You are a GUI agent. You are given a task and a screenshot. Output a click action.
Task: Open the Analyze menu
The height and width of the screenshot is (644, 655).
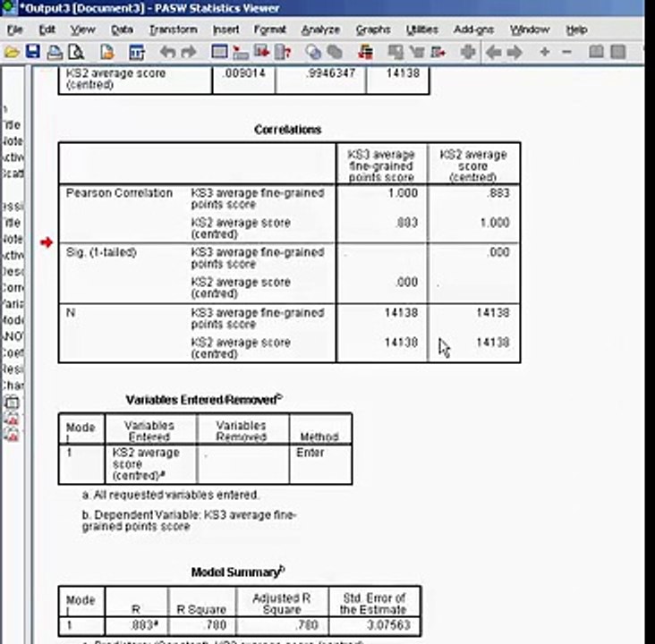[x=320, y=30]
